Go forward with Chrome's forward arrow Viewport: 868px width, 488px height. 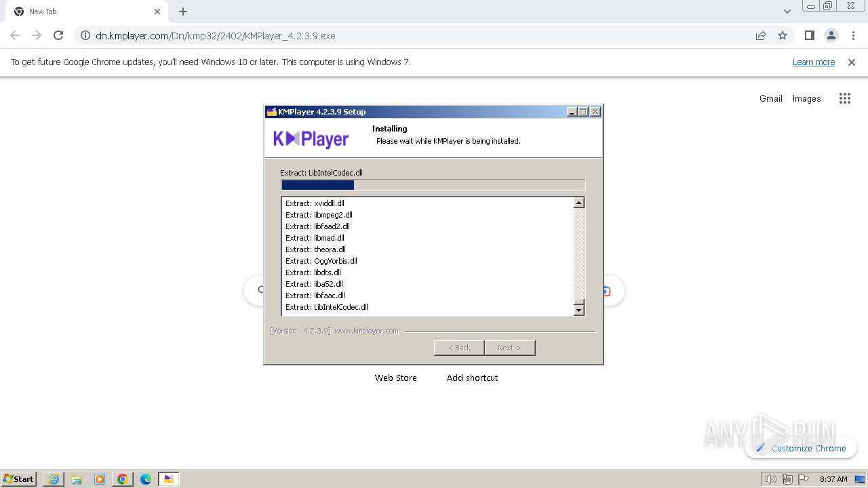(x=37, y=35)
